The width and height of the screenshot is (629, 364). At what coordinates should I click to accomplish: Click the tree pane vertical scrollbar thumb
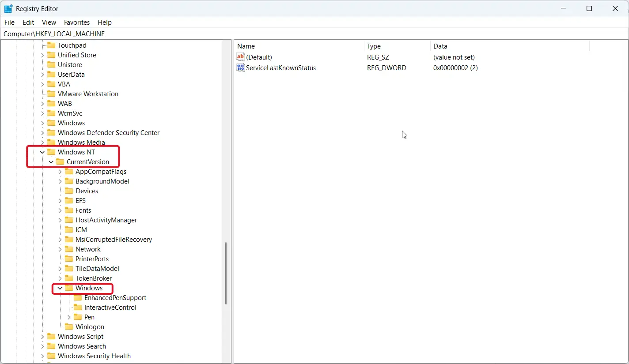[226, 273]
